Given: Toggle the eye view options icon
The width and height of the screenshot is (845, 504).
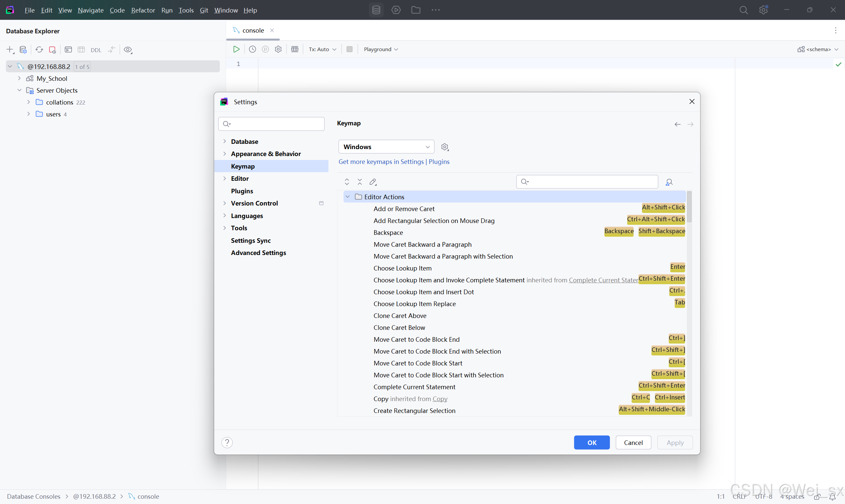Looking at the screenshot, I should 128,49.
